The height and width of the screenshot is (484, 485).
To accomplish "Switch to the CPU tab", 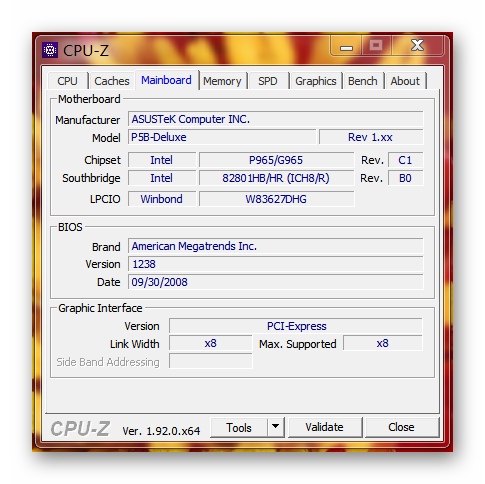I will click(67, 81).
